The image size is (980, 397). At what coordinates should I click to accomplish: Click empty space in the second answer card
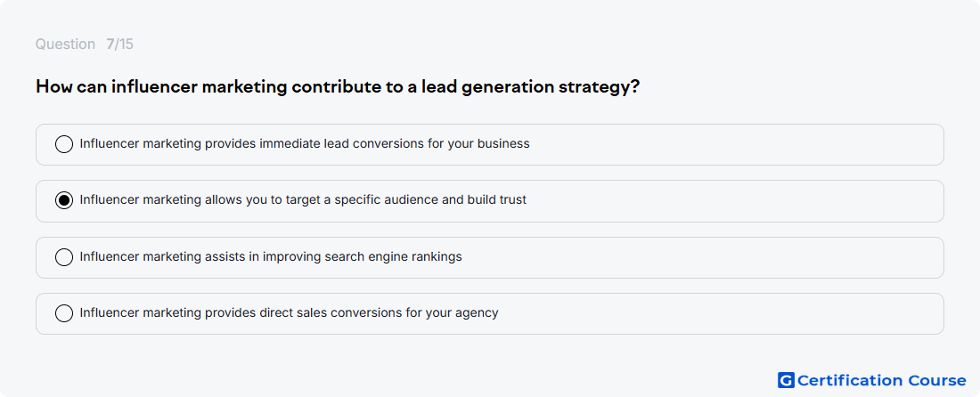click(x=736, y=200)
